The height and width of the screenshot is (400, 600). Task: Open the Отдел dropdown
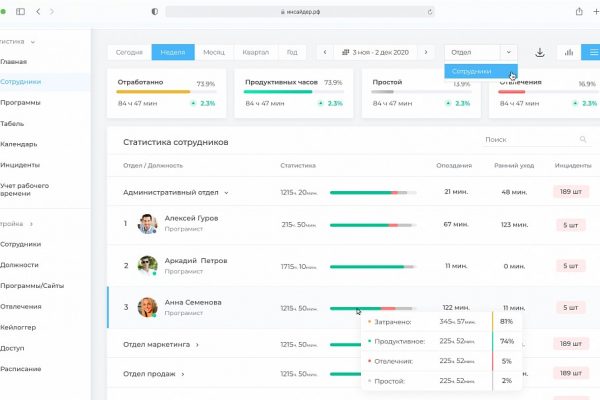click(481, 52)
